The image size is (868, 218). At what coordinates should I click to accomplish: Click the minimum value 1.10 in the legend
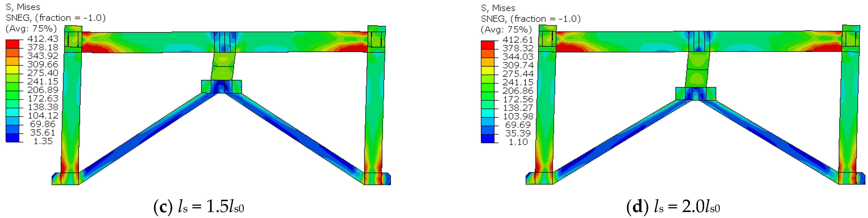[518, 142]
